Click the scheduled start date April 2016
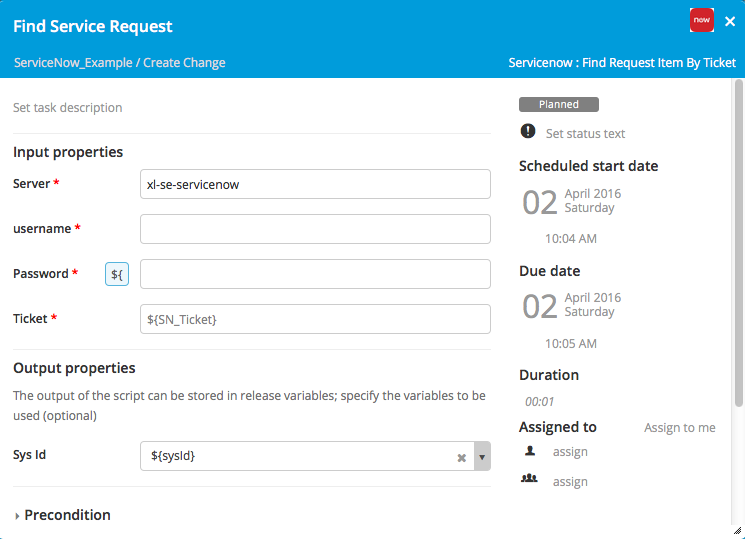Image resolution: width=745 pixels, height=539 pixels. [592, 193]
